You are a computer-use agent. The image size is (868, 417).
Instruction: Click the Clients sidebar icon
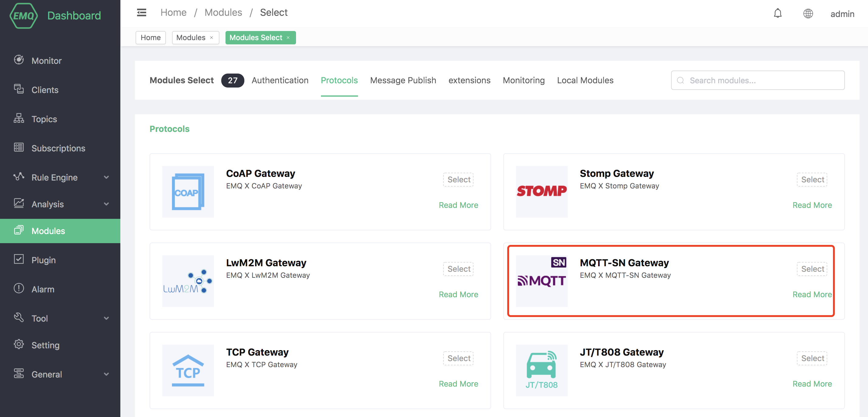(19, 89)
